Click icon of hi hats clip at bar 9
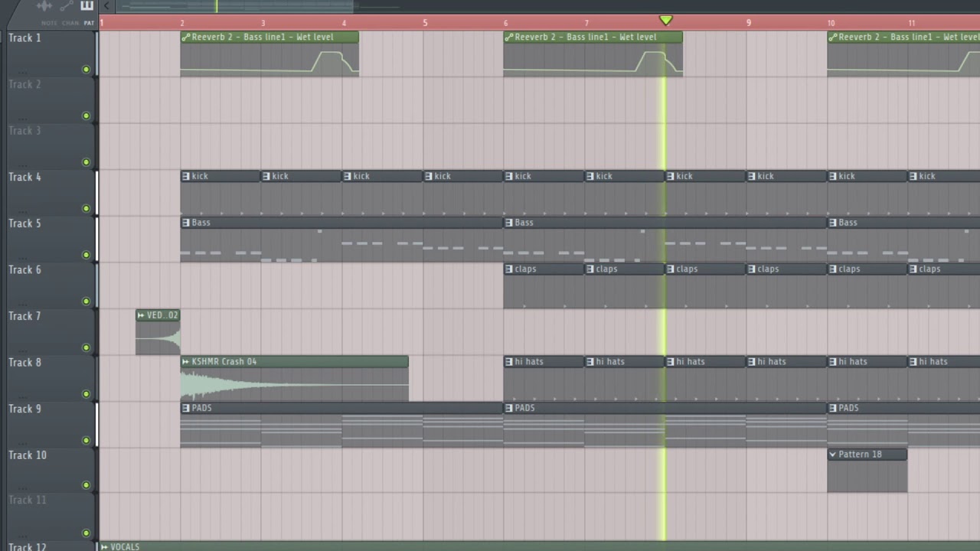Image resolution: width=980 pixels, height=551 pixels. [752, 362]
